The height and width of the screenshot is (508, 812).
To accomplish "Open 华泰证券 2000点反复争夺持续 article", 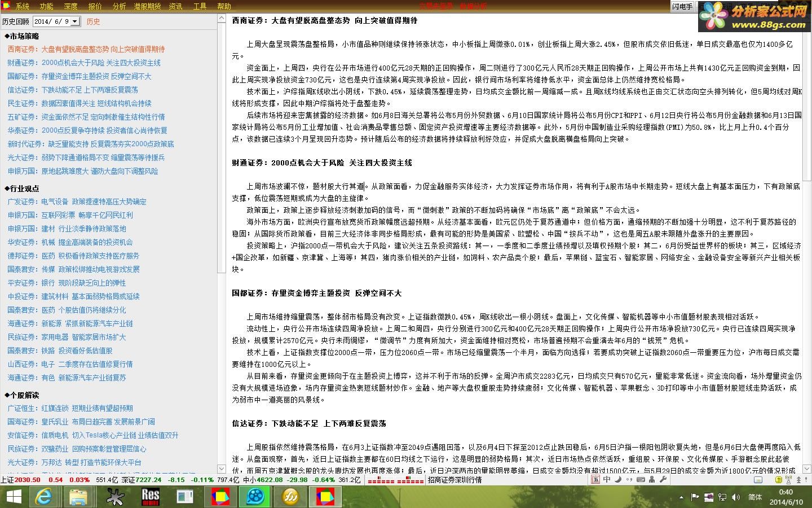I will click(87, 130).
